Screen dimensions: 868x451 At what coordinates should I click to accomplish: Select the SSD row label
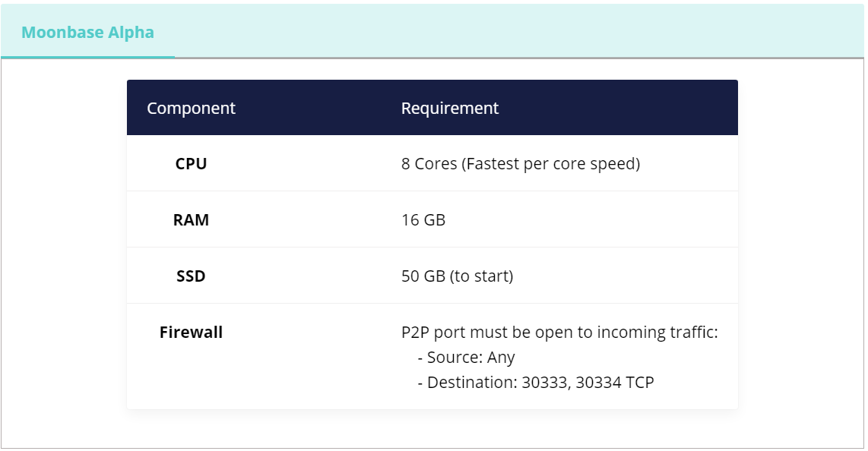click(x=191, y=276)
